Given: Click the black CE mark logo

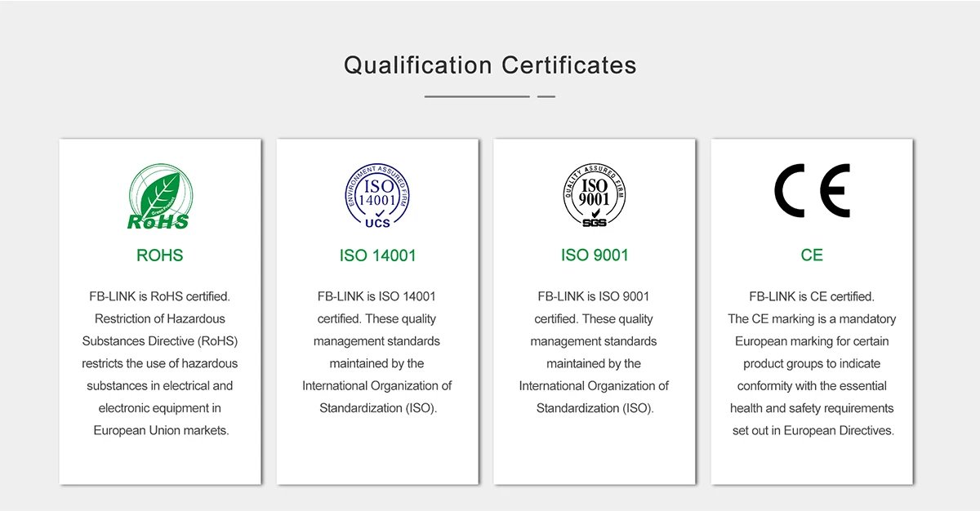Looking at the screenshot, I should click(812, 191).
